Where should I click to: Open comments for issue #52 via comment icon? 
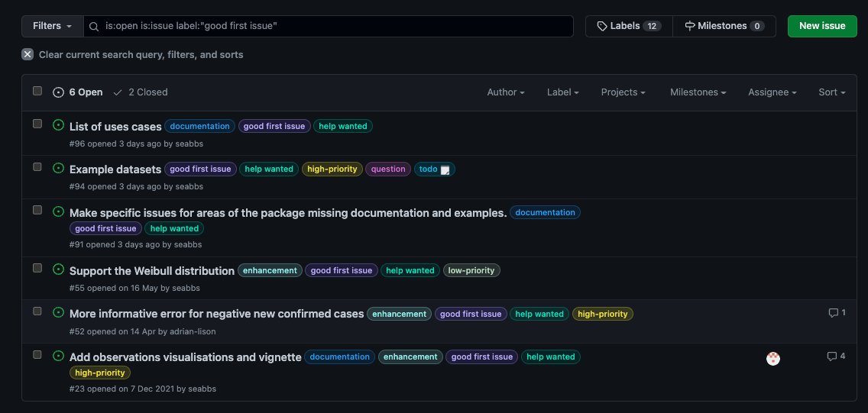pyautogui.click(x=833, y=313)
